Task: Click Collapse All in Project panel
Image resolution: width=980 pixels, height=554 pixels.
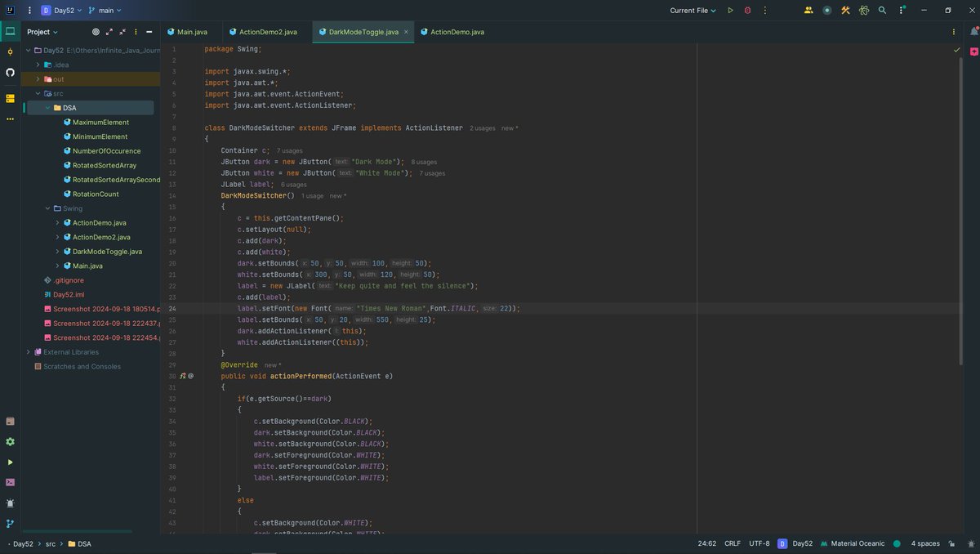Action: (122, 32)
